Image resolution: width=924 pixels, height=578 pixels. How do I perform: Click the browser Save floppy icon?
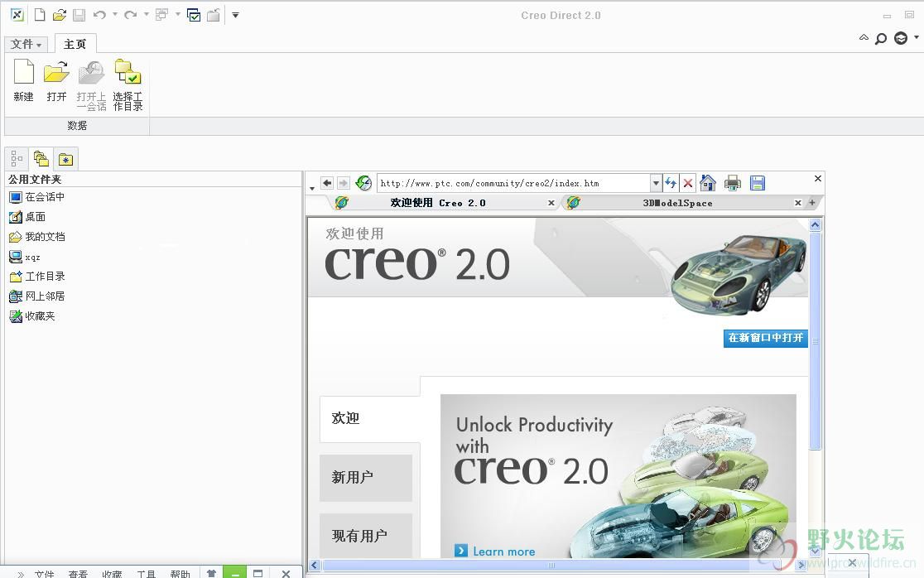[x=758, y=183]
